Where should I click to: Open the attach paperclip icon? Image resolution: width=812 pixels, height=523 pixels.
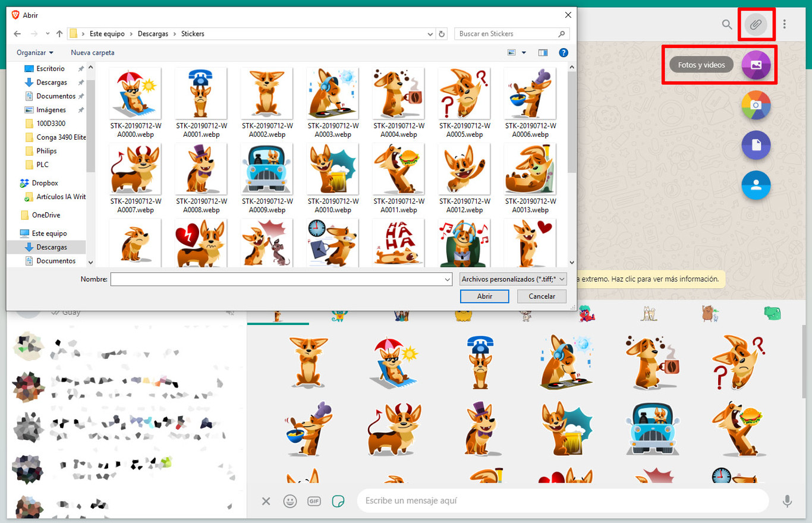756,24
